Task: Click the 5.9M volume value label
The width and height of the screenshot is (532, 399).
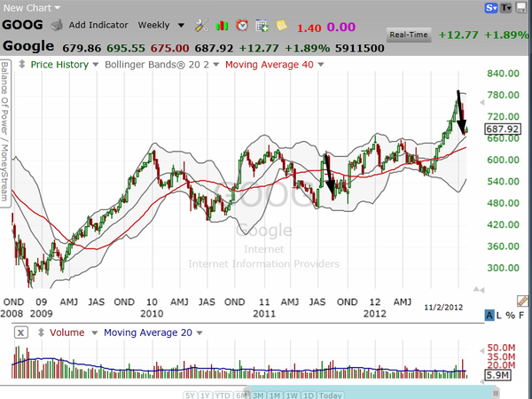Action: click(497, 375)
